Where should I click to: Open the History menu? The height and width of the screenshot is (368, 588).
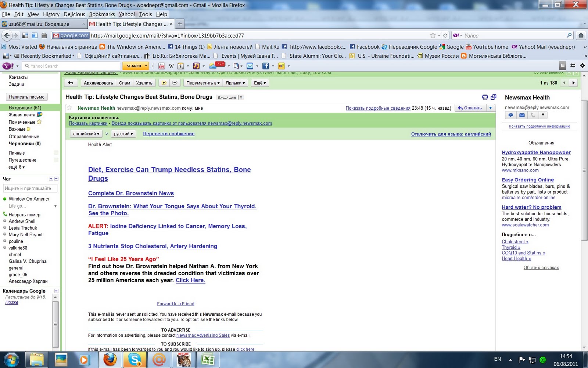pos(51,14)
